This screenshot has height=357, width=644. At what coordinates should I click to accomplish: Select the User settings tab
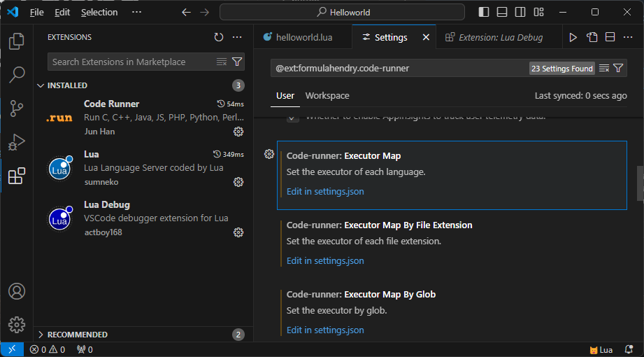[x=285, y=95]
